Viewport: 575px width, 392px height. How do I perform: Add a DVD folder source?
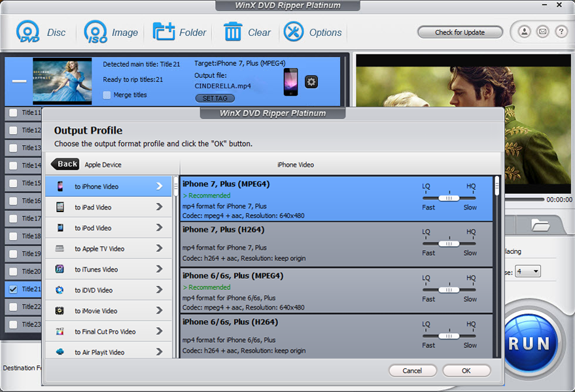click(164, 32)
